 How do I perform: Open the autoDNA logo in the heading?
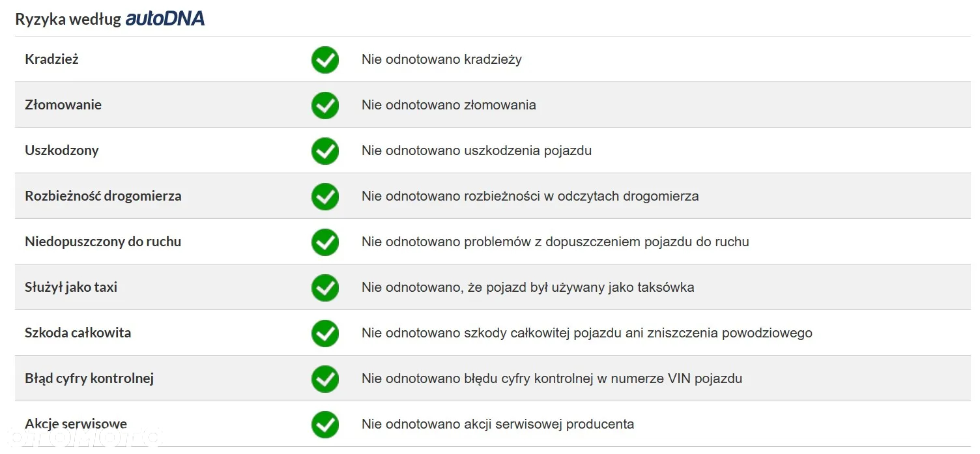click(x=165, y=19)
